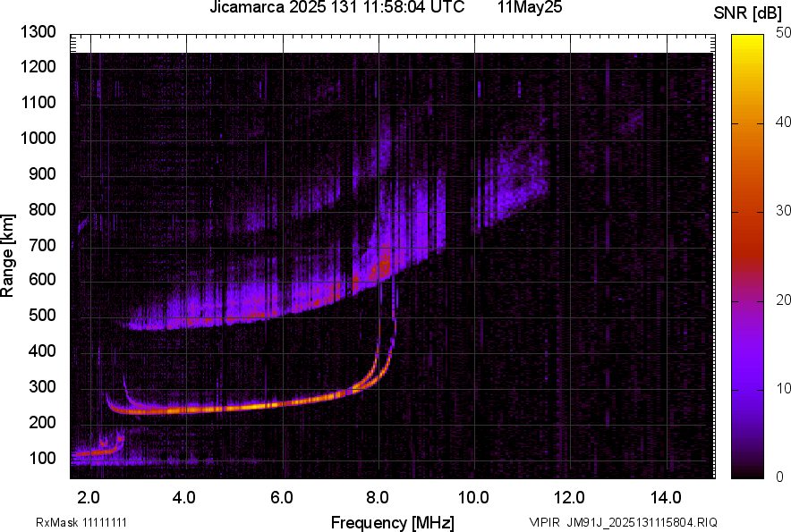The height and width of the screenshot is (532, 791).
Task: Click the colorbar tick label '50'
Action: [x=784, y=33]
